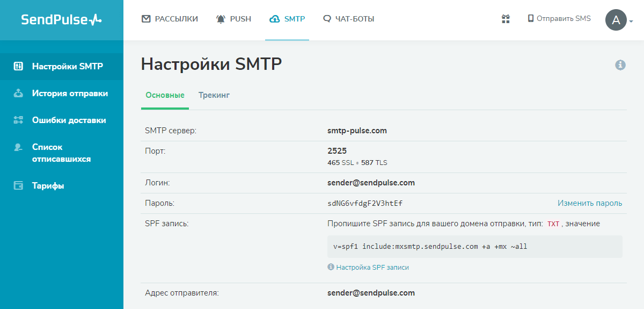Open Ошибки доставки in the sidebar
This screenshot has width=644, height=309.
[x=62, y=120]
